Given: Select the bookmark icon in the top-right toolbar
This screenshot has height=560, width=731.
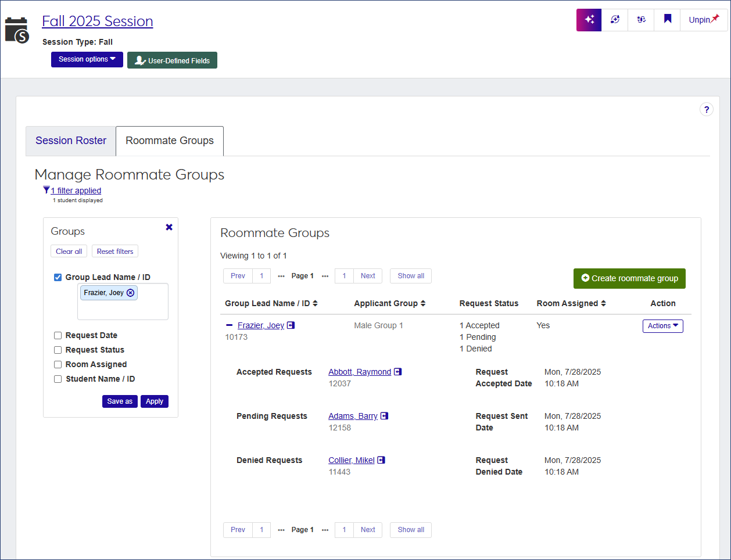Looking at the screenshot, I should 666,19.
